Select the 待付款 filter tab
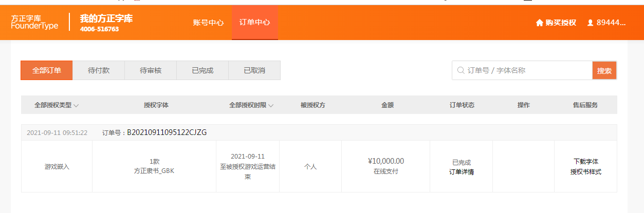This screenshot has height=213, width=644. (99, 70)
